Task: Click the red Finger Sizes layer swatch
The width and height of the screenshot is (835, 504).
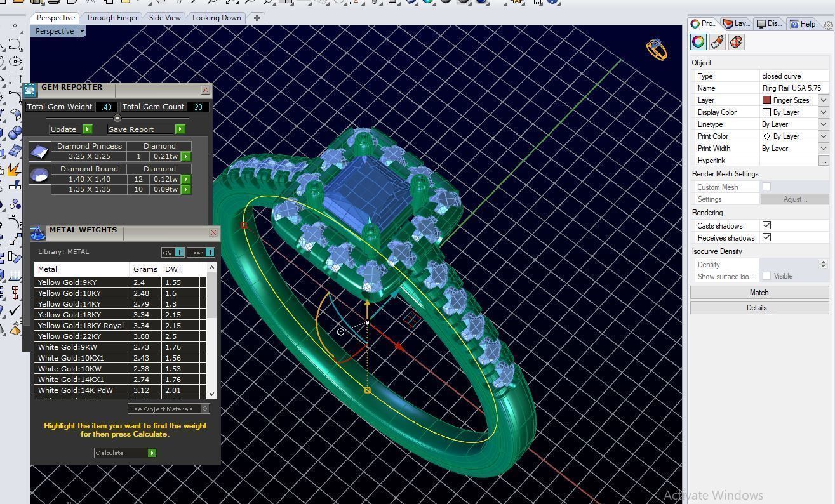Action: [766, 100]
